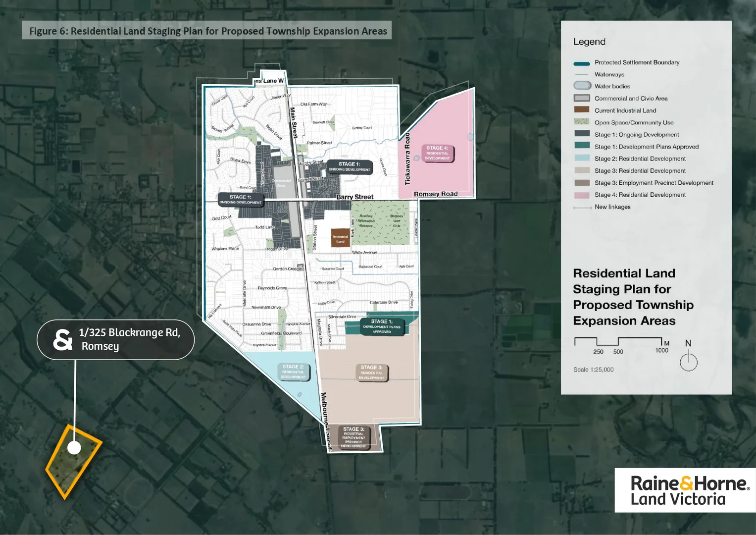Click the Figure 6 title banner
Viewport: 756px width, 535px height.
click(x=207, y=31)
